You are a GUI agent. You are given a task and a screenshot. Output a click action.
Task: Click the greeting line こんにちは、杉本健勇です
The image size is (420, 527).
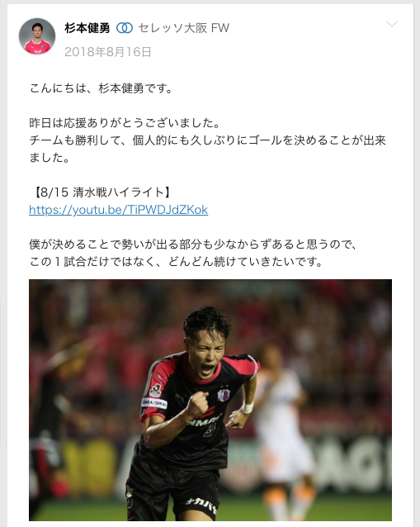coord(101,88)
